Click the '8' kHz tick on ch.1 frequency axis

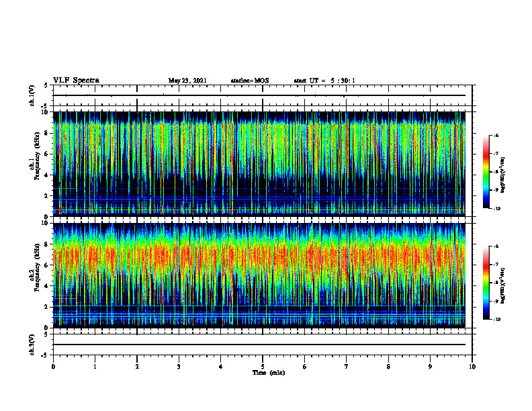(x=47, y=133)
